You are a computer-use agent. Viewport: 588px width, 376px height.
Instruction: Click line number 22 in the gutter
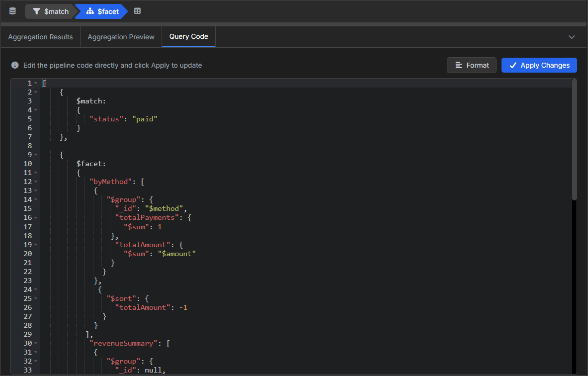[x=28, y=272]
